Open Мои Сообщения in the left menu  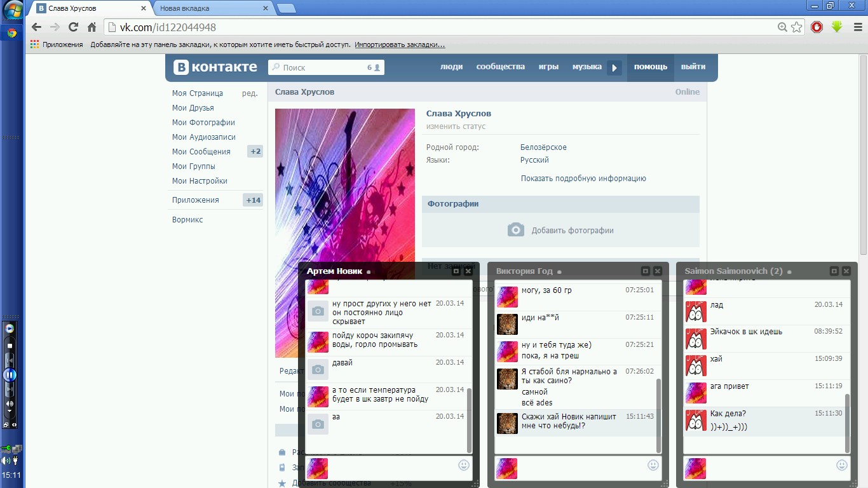pyautogui.click(x=201, y=152)
